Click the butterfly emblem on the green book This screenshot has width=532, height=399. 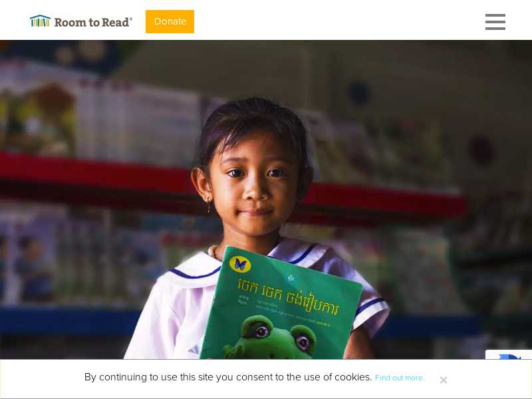(x=240, y=264)
